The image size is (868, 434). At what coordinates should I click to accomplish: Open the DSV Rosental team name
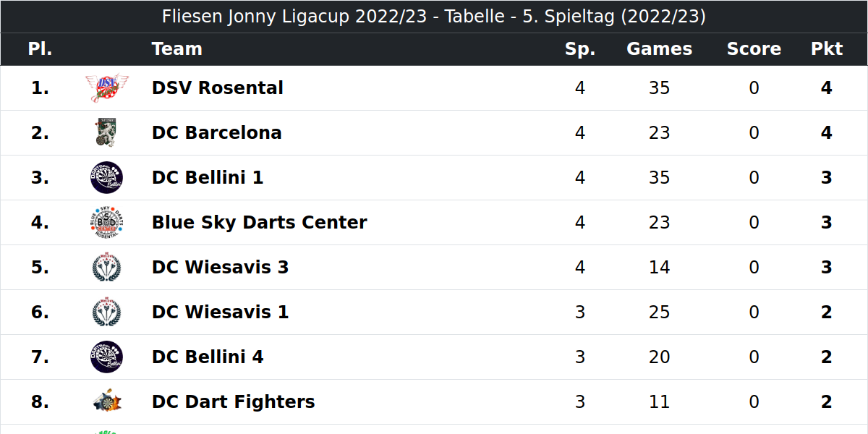click(x=218, y=88)
